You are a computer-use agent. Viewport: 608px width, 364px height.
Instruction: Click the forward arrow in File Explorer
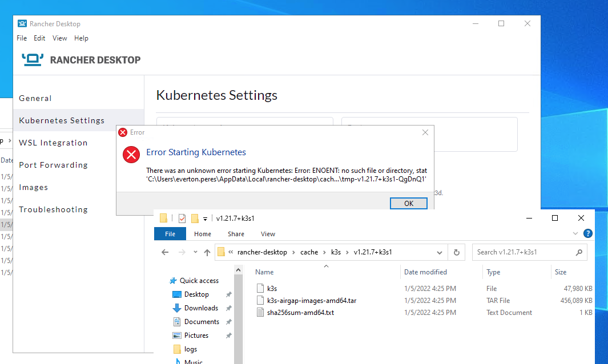[182, 252]
